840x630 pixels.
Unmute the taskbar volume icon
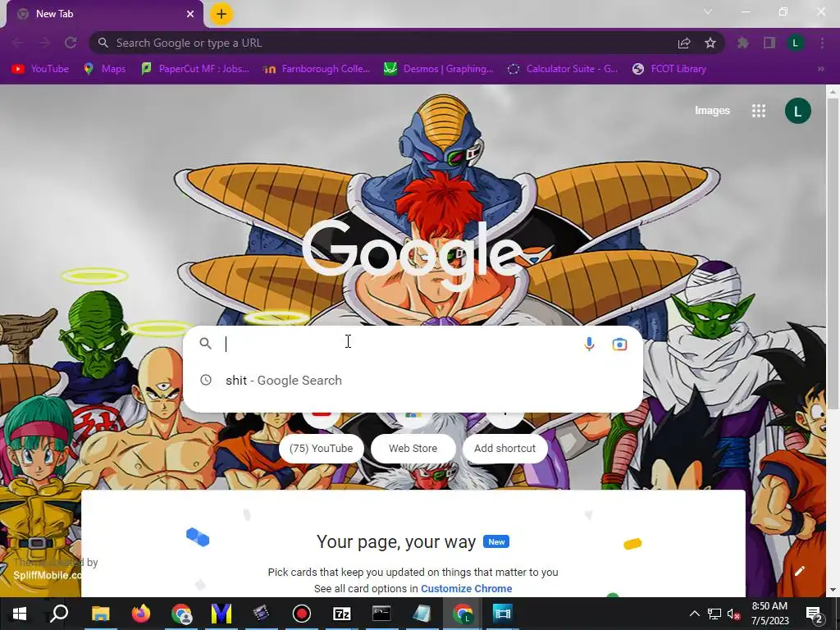(x=733, y=614)
